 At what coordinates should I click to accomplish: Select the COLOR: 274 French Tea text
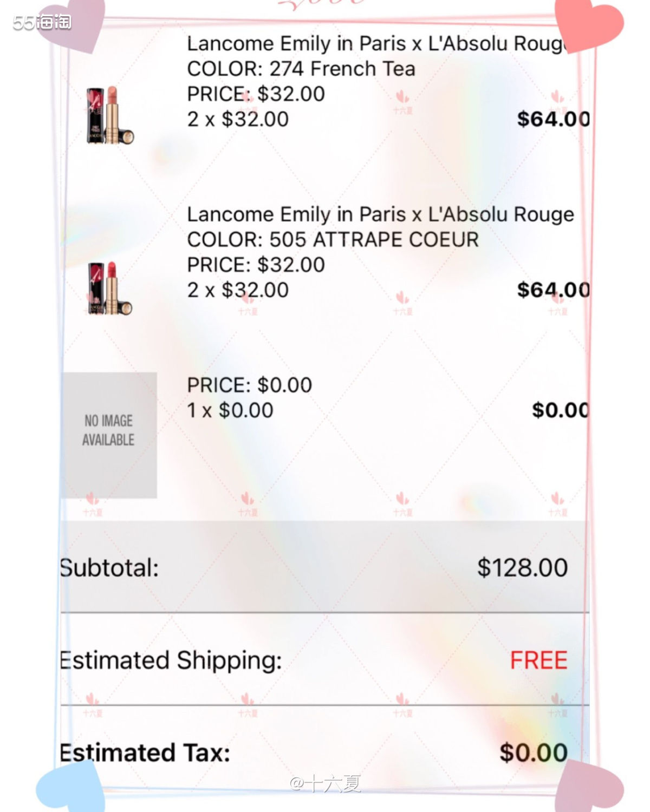(x=301, y=69)
